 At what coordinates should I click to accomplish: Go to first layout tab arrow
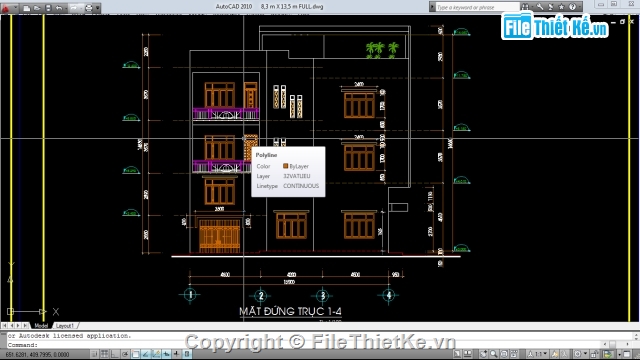(x=4, y=325)
